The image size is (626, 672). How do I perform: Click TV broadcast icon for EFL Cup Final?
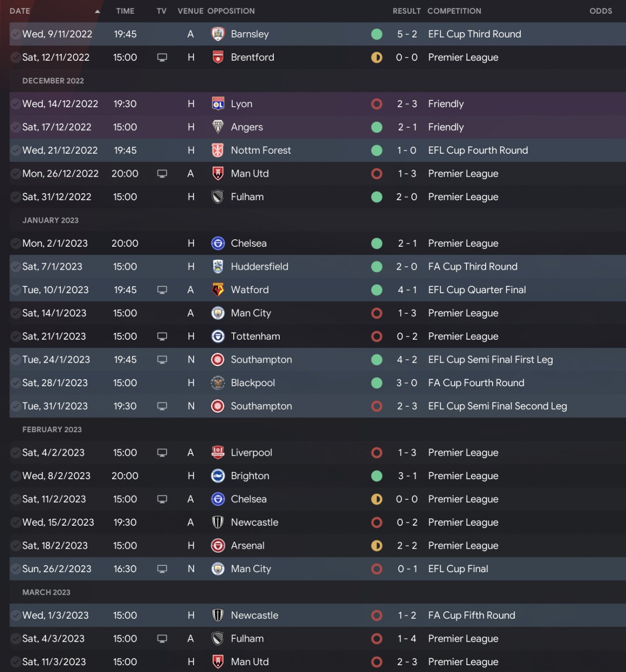click(x=162, y=569)
